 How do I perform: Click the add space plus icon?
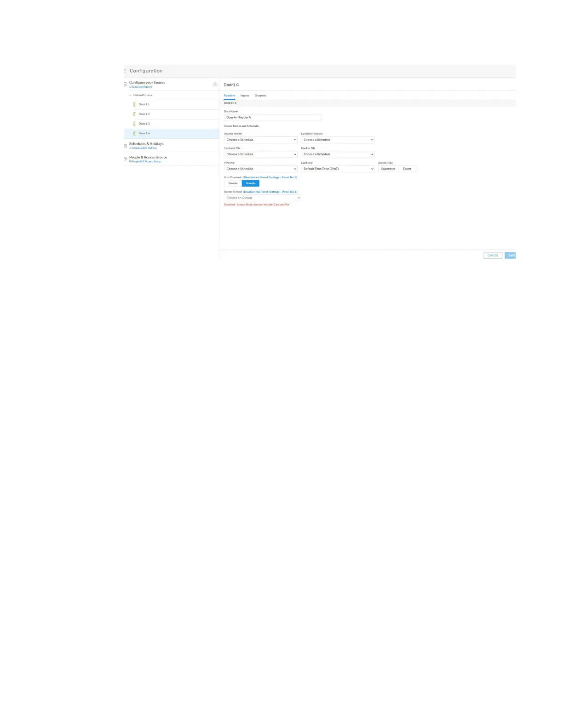point(215,85)
